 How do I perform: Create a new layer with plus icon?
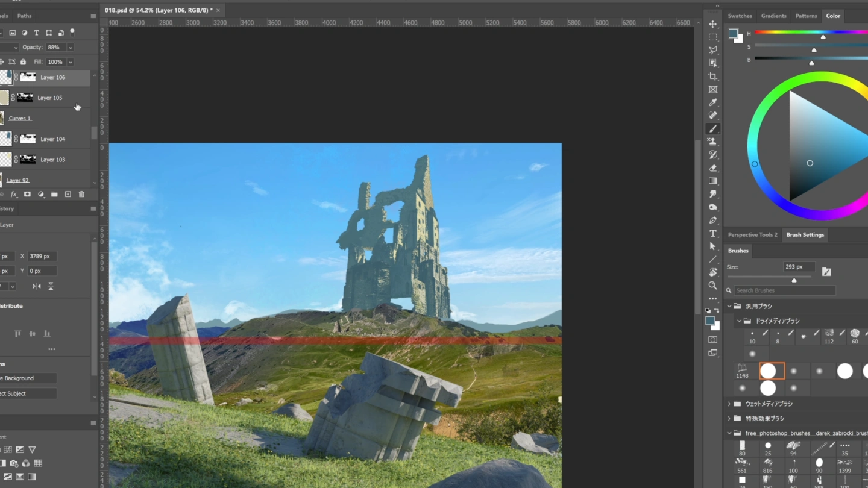68,195
